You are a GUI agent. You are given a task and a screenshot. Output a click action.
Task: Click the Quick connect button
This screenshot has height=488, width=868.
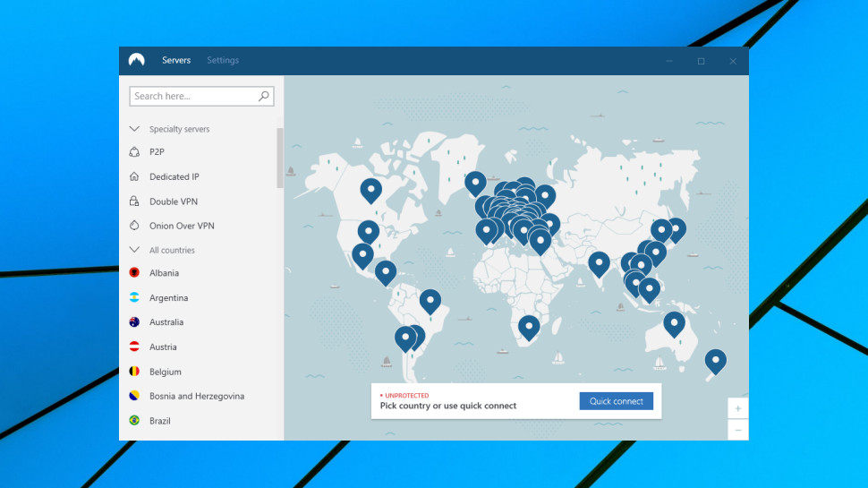tap(617, 401)
